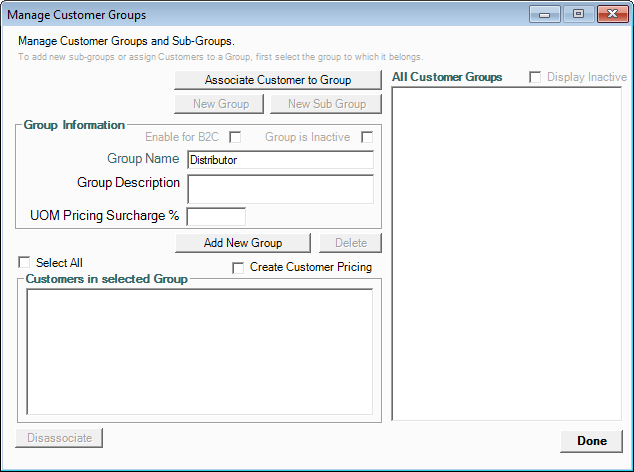The width and height of the screenshot is (634, 472).
Task: Focus the Group Description text box
Action: 279,189
